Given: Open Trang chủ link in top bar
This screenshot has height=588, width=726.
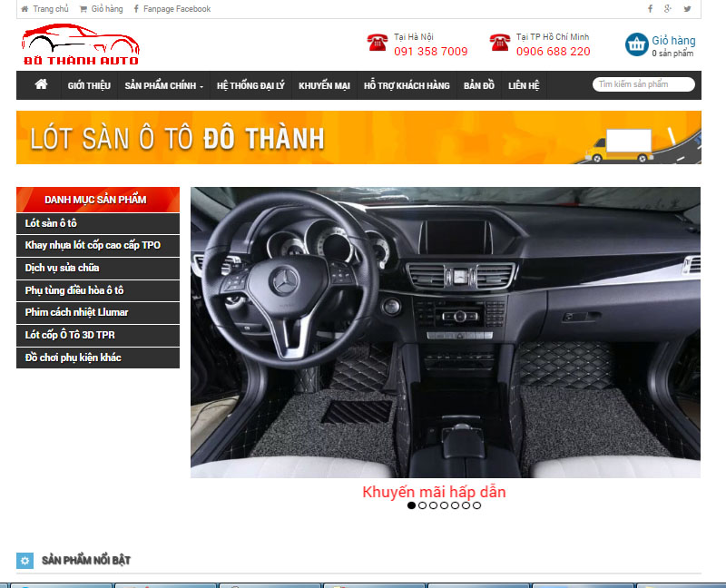Looking at the screenshot, I should tap(44, 9).
